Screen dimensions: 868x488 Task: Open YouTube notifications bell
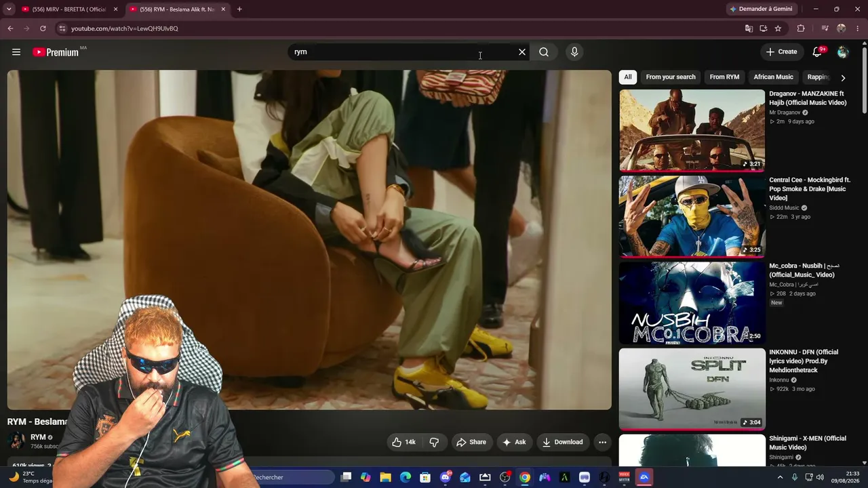tap(818, 52)
